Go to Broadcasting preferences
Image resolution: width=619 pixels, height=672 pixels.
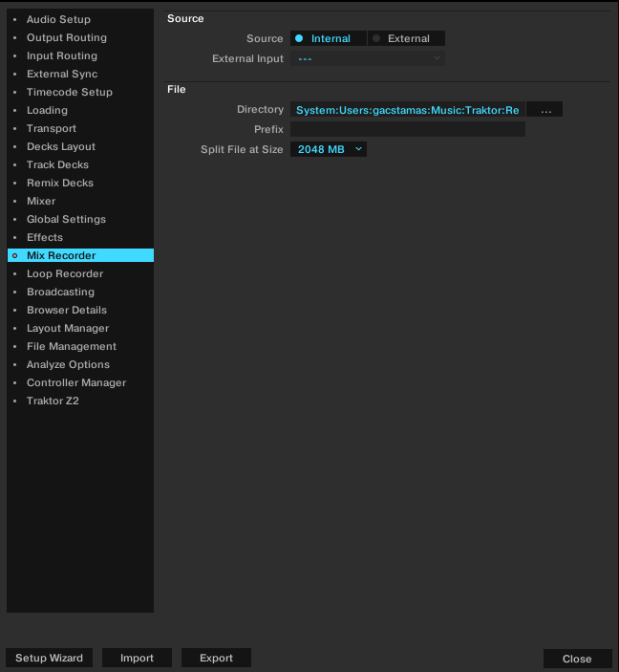80,292
